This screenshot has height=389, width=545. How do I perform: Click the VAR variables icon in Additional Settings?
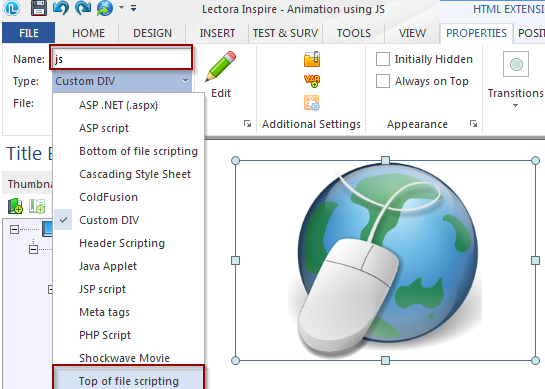[312, 81]
